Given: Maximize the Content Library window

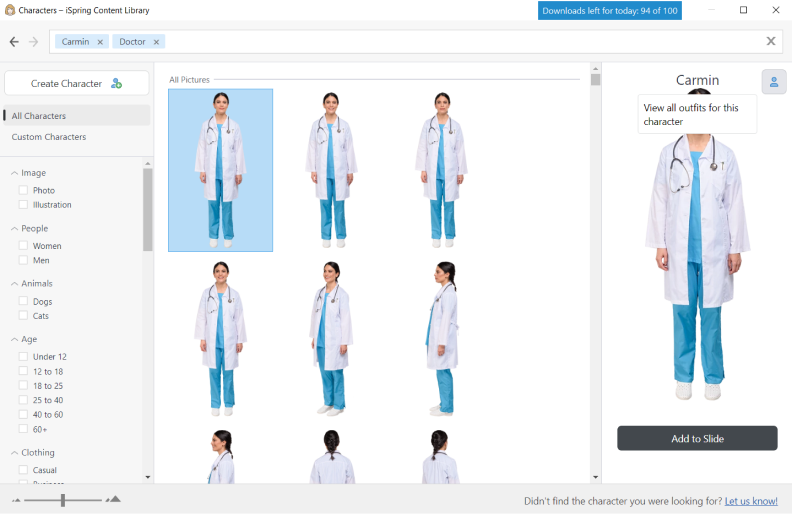Looking at the screenshot, I should [x=744, y=10].
